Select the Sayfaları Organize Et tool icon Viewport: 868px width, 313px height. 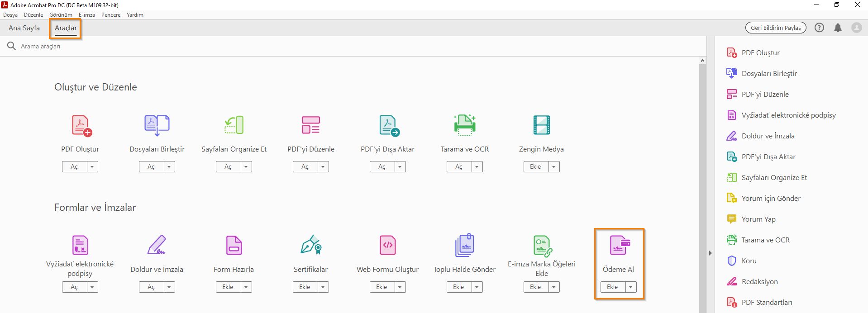pos(234,125)
